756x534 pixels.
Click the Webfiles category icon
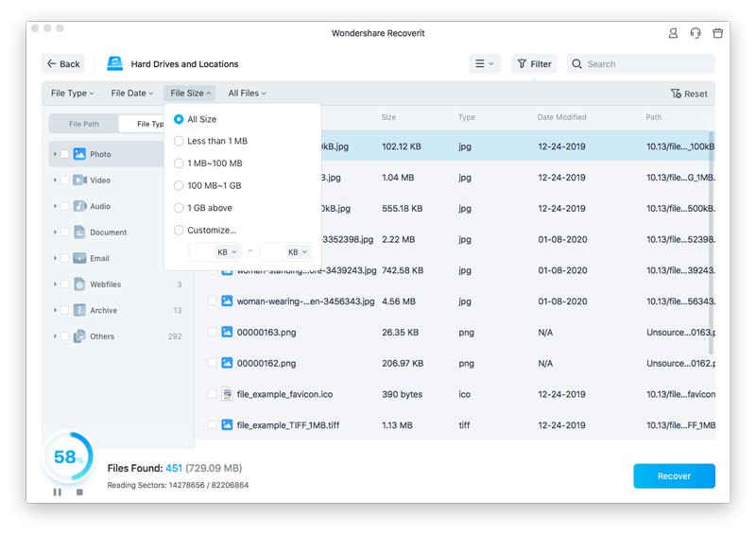coord(79,284)
